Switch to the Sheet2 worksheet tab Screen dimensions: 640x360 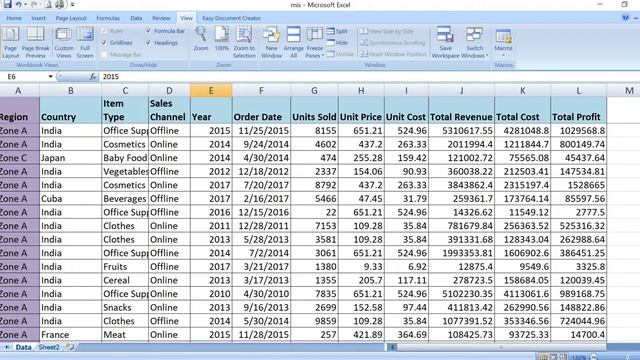click(49, 347)
